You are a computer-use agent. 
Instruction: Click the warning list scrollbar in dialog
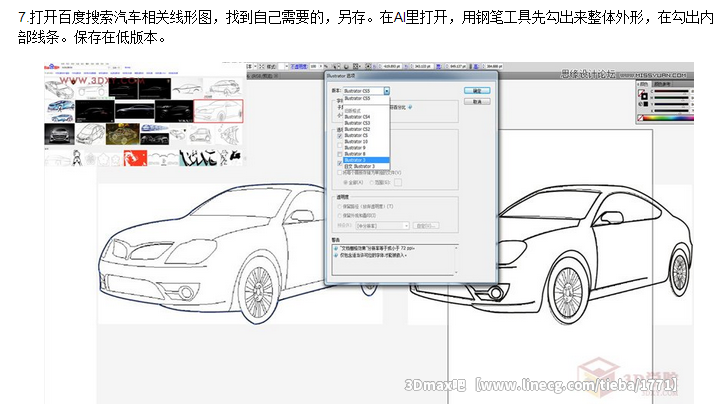[456, 260]
